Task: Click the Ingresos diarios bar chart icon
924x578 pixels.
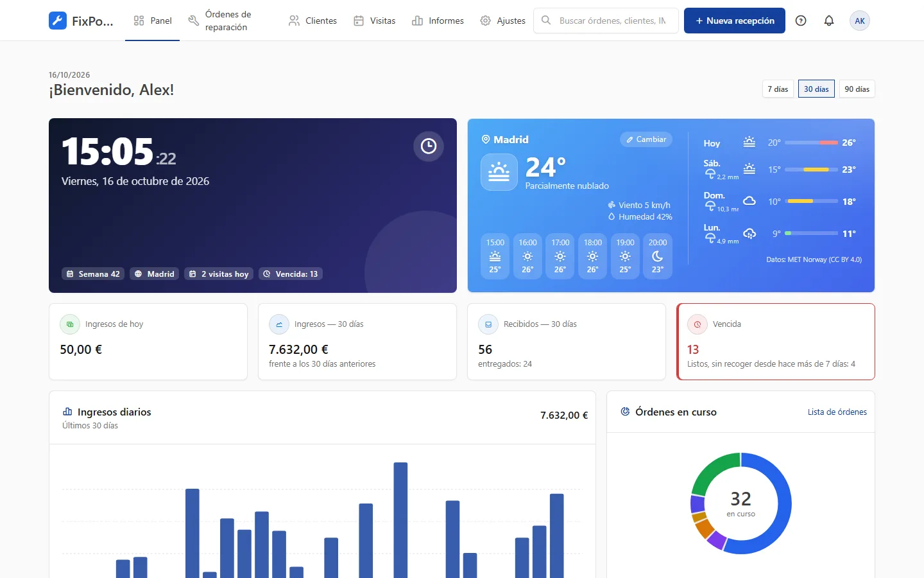Action: [x=67, y=412]
